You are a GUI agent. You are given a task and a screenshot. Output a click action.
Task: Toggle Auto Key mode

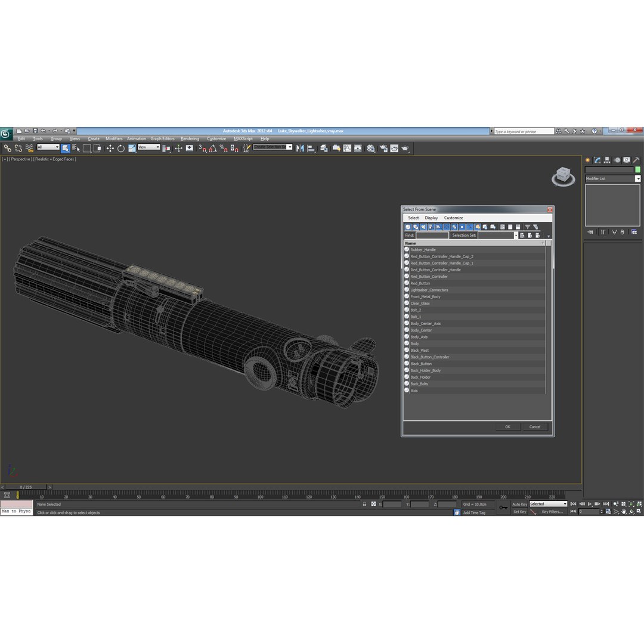pyautogui.click(x=519, y=504)
